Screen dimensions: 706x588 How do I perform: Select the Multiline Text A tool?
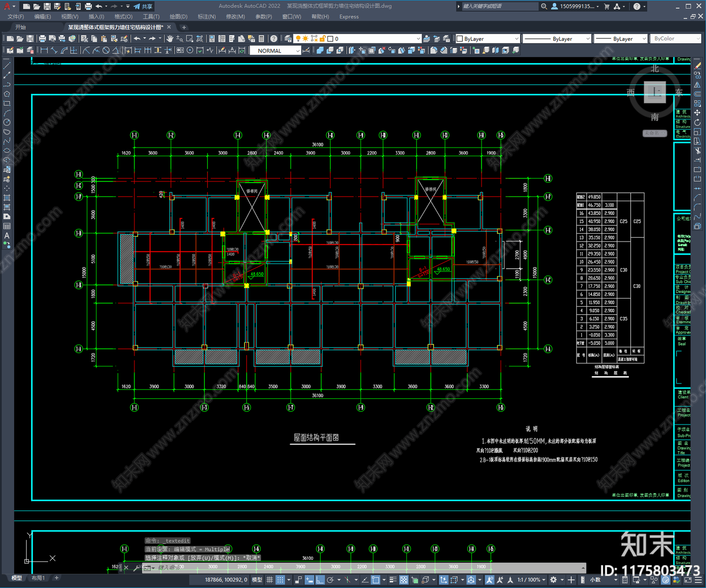coord(7,236)
